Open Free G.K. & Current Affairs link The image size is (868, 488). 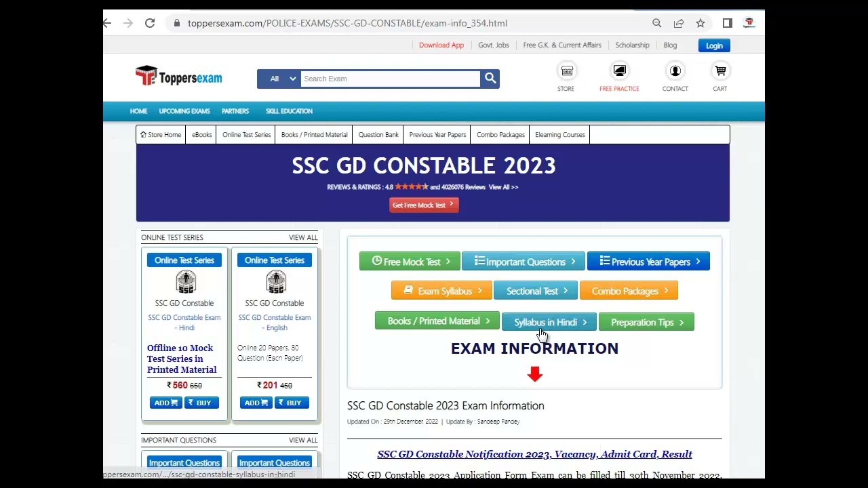[x=562, y=45]
